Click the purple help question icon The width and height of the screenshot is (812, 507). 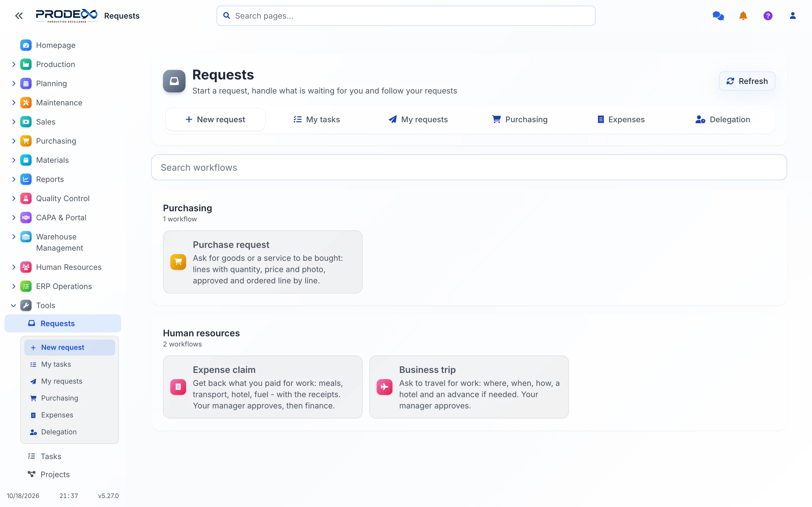(768, 16)
